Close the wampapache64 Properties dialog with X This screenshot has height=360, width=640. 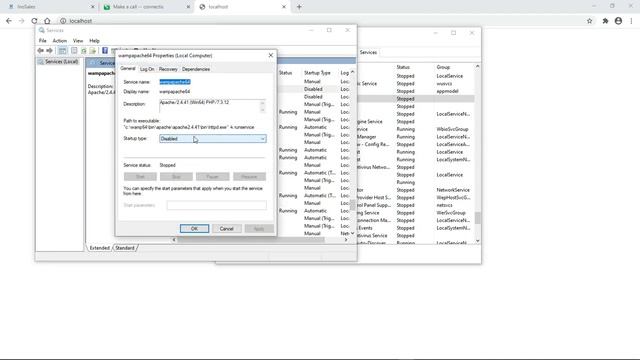tap(271, 55)
